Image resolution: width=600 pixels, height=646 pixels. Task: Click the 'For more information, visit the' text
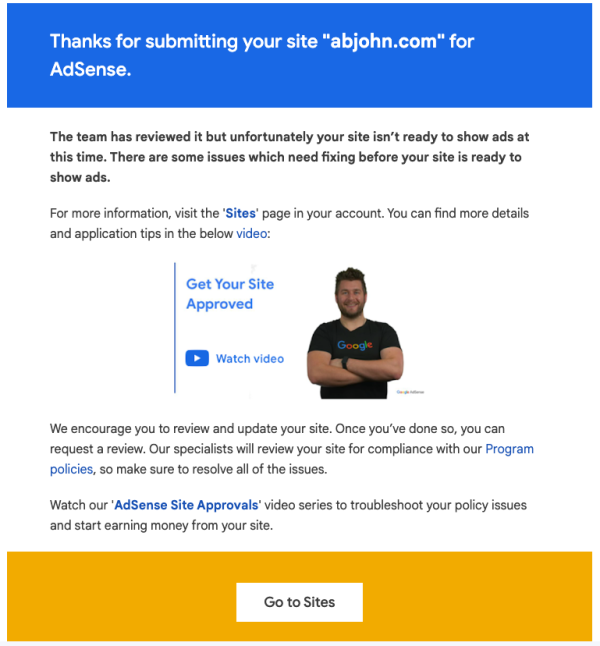pos(133,214)
